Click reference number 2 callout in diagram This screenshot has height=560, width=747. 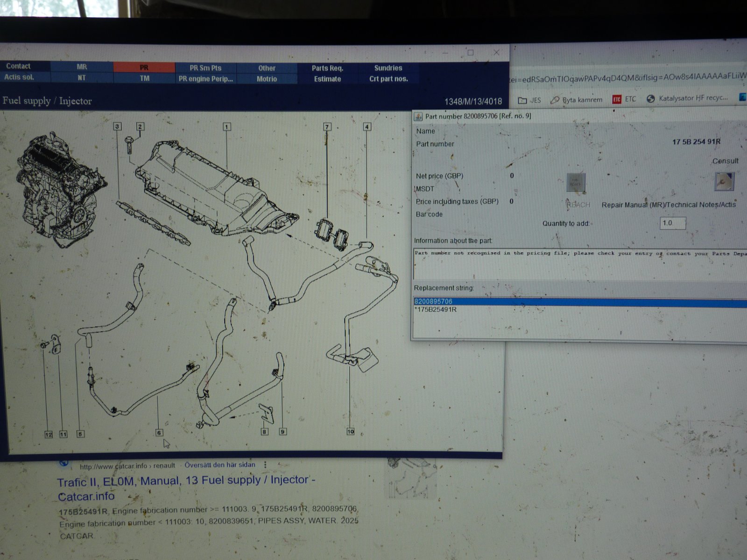pos(140,126)
